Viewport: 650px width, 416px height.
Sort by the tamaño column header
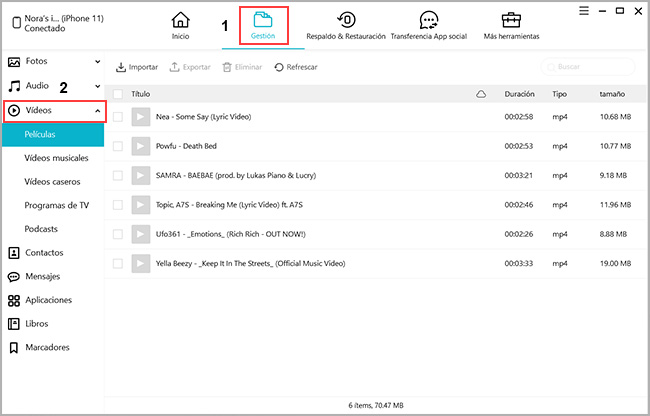pyautogui.click(x=612, y=94)
